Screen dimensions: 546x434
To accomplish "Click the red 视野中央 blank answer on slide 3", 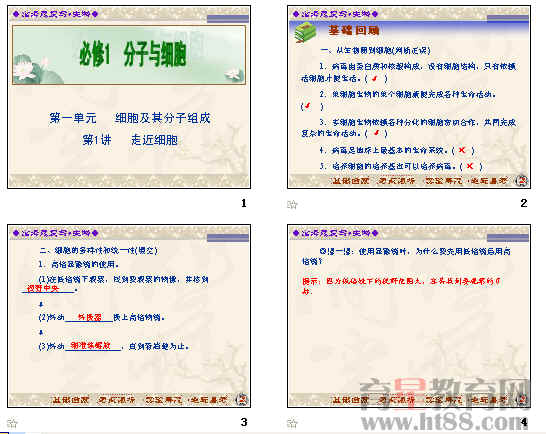I will [x=43, y=288].
